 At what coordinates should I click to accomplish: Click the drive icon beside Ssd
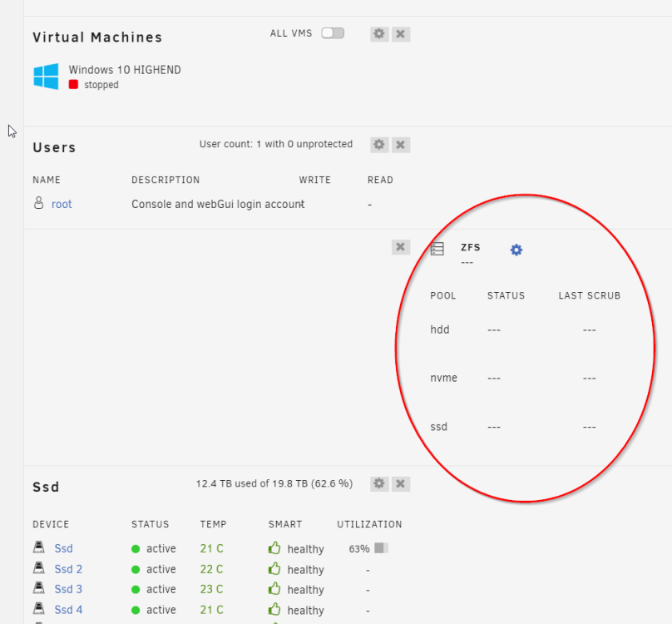pos(39,547)
